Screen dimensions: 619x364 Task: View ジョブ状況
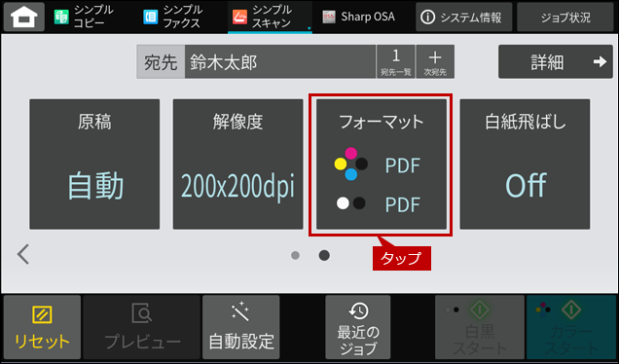pyautogui.click(x=565, y=17)
